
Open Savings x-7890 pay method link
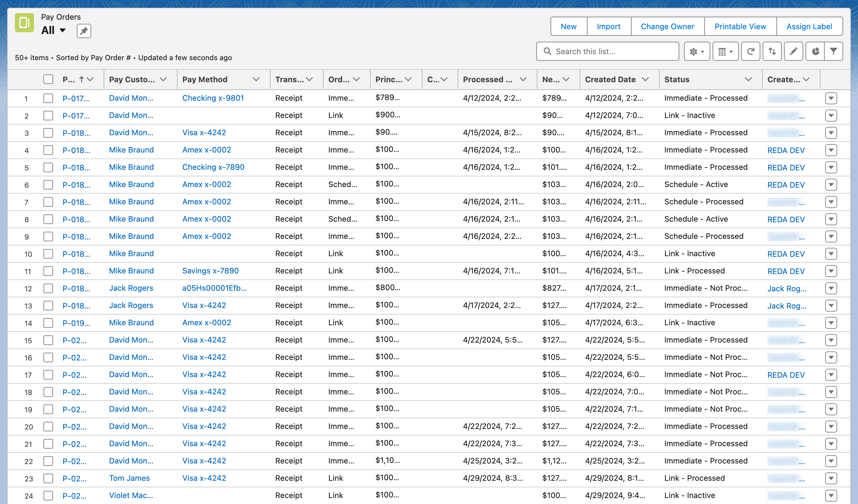[210, 271]
